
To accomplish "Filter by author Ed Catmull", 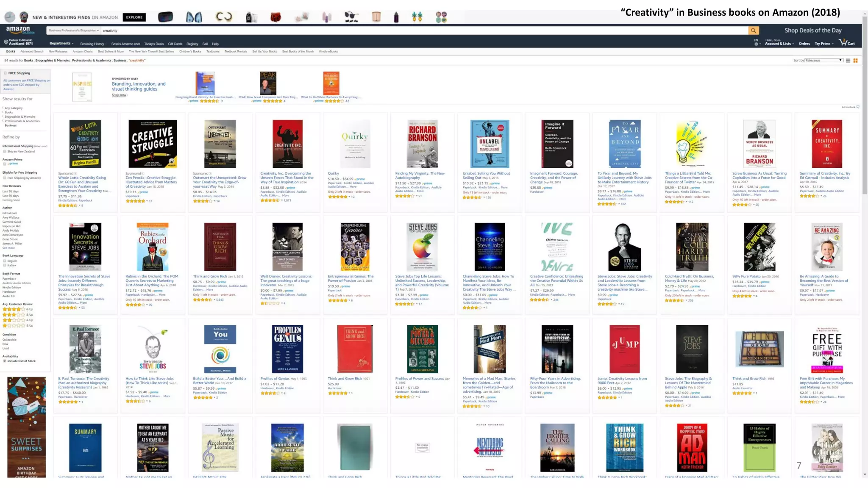I will tap(10, 213).
